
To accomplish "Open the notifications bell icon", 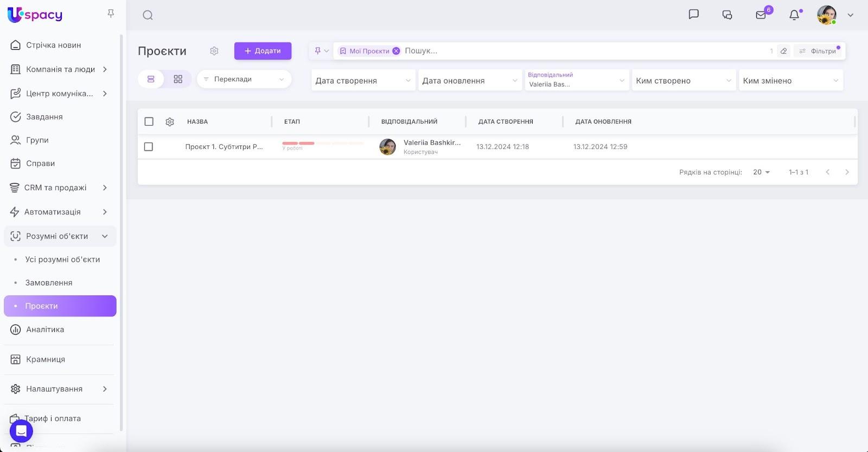I will pyautogui.click(x=794, y=15).
